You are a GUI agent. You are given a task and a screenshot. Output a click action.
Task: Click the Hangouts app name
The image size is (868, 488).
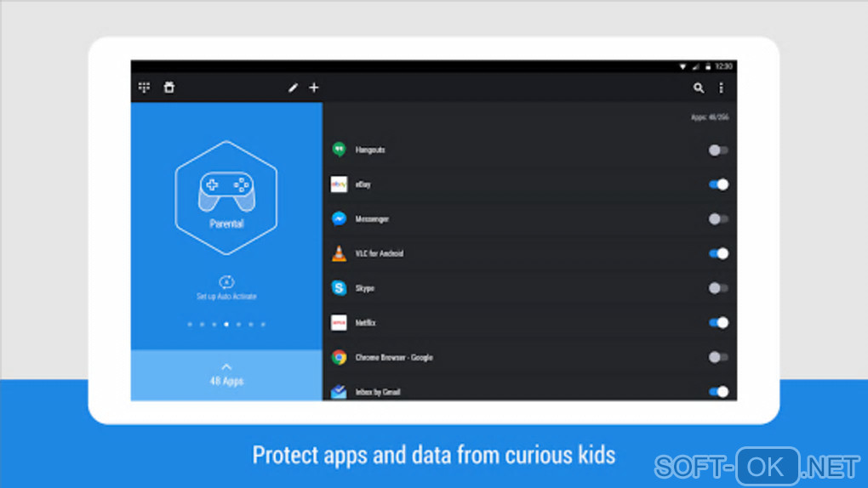point(370,150)
